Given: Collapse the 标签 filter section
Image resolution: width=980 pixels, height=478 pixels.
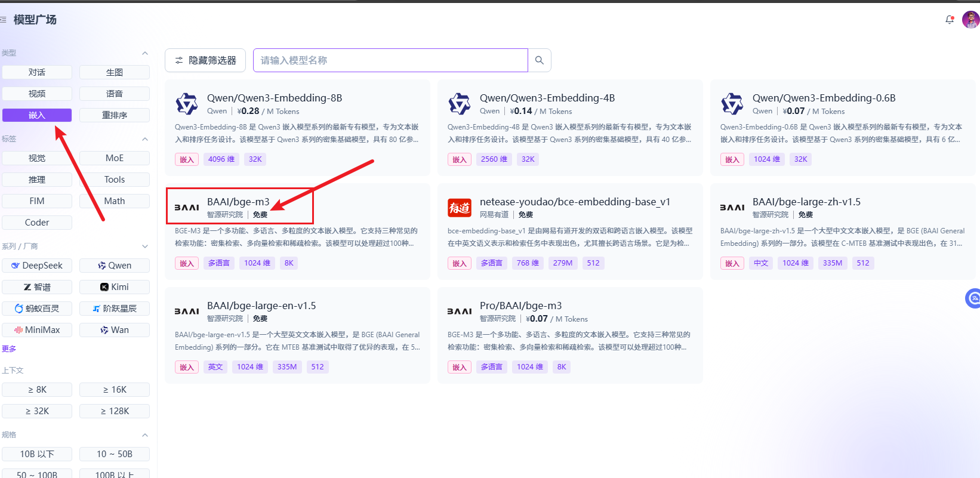Looking at the screenshot, I should coord(144,139).
